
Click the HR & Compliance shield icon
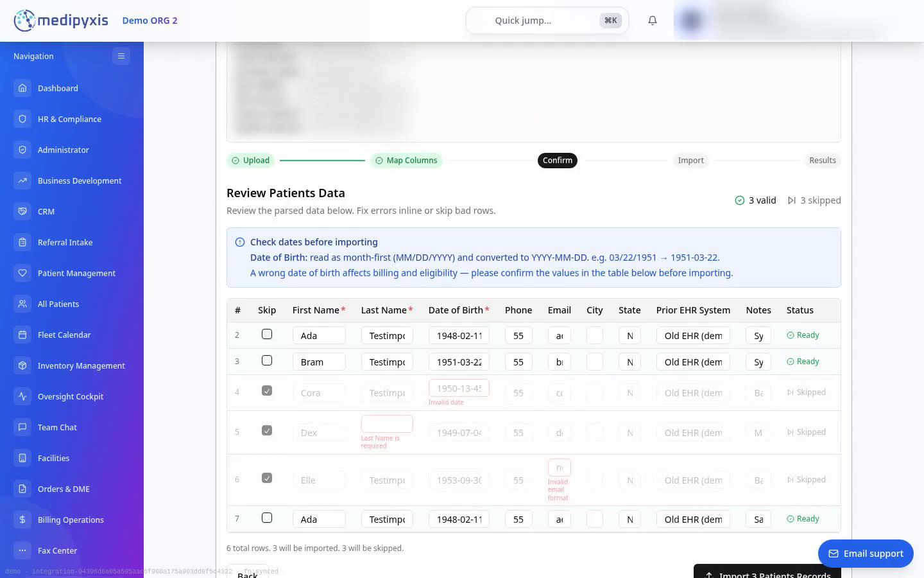click(22, 119)
